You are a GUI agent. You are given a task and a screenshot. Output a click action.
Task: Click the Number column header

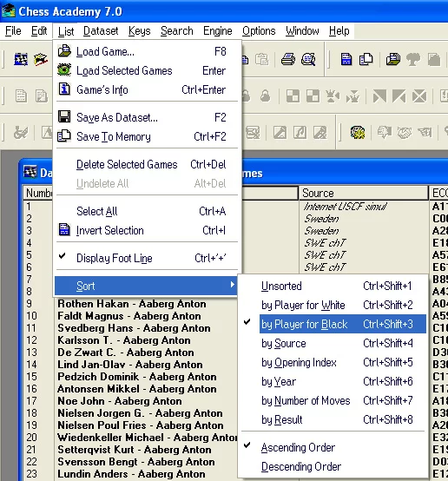tap(39, 193)
